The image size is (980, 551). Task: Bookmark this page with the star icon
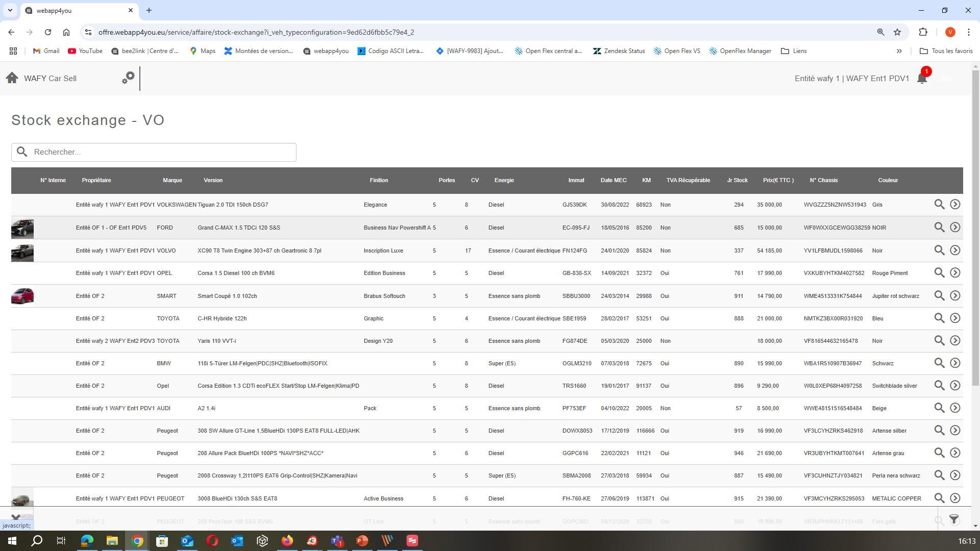[897, 32]
